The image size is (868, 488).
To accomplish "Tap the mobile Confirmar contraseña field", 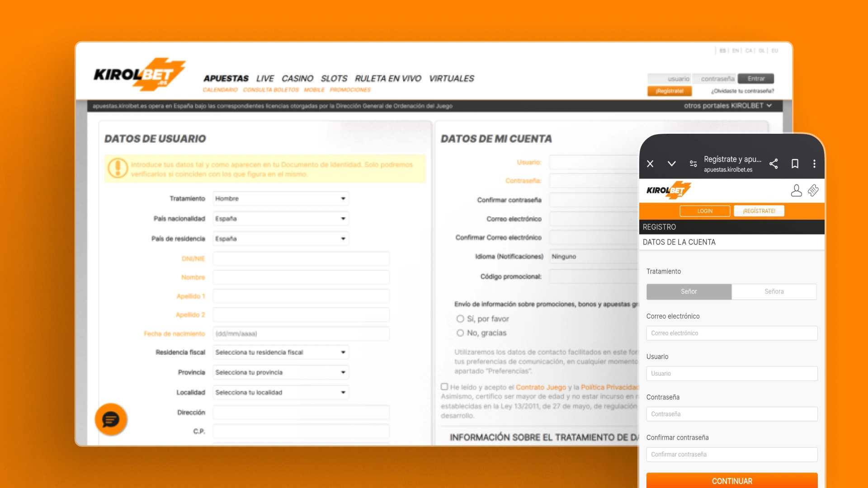I will 732,454.
